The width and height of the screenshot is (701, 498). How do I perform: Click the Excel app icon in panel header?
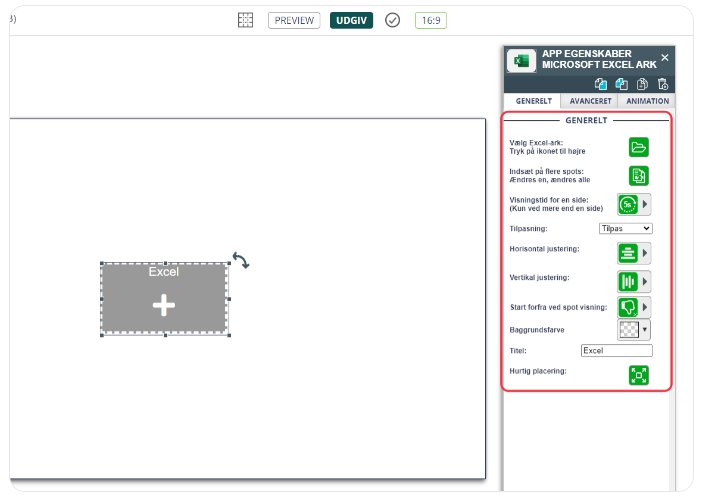(x=522, y=60)
